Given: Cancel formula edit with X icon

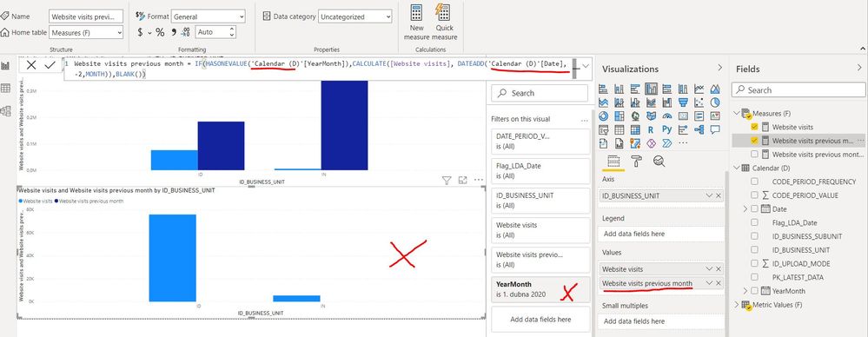Looking at the screenshot, I should 31,65.
